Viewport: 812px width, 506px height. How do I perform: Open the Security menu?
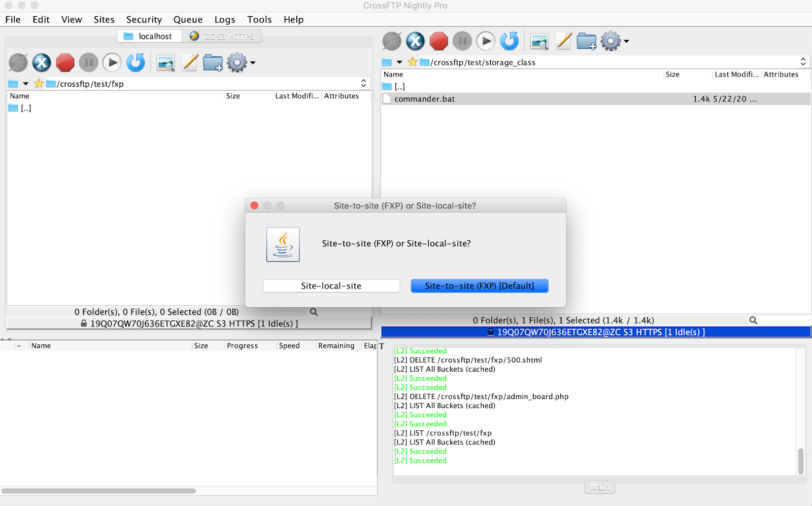(144, 19)
